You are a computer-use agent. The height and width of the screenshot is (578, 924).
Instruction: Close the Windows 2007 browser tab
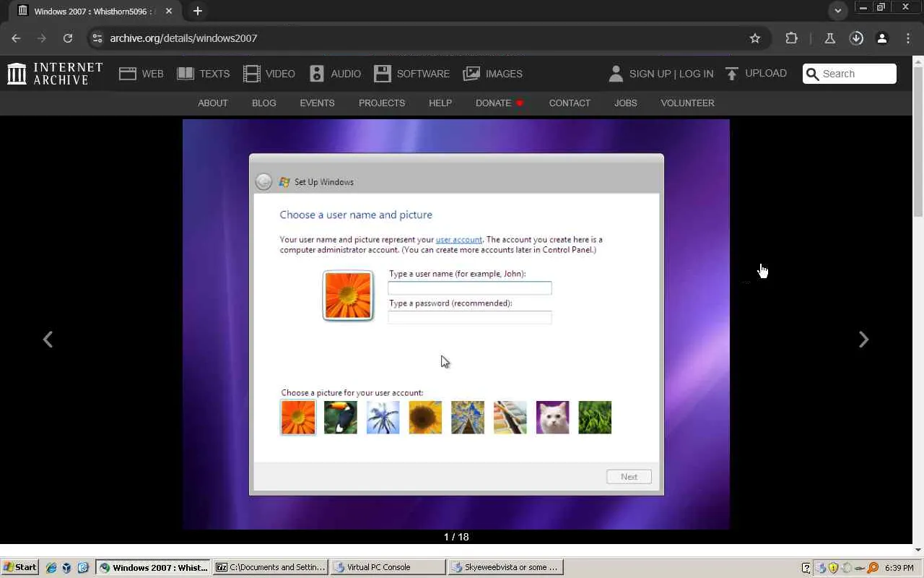point(169,11)
